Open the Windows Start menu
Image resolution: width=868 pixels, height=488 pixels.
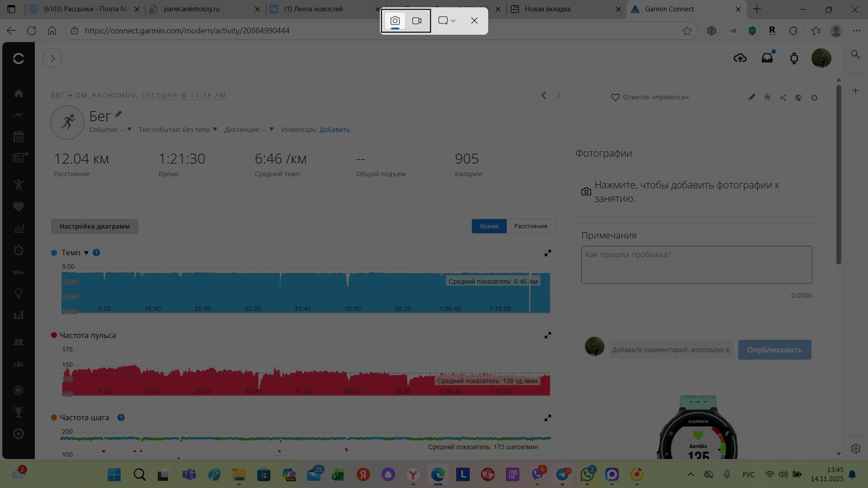tap(114, 474)
